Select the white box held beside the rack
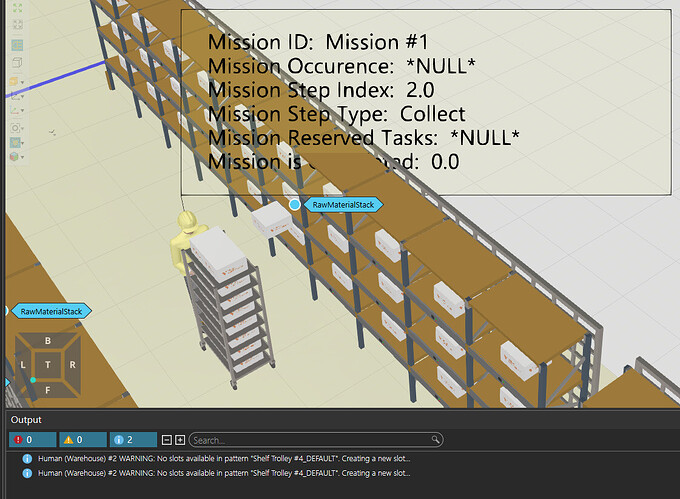Screen dimensions: 680x499 pyautogui.click(x=271, y=219)
